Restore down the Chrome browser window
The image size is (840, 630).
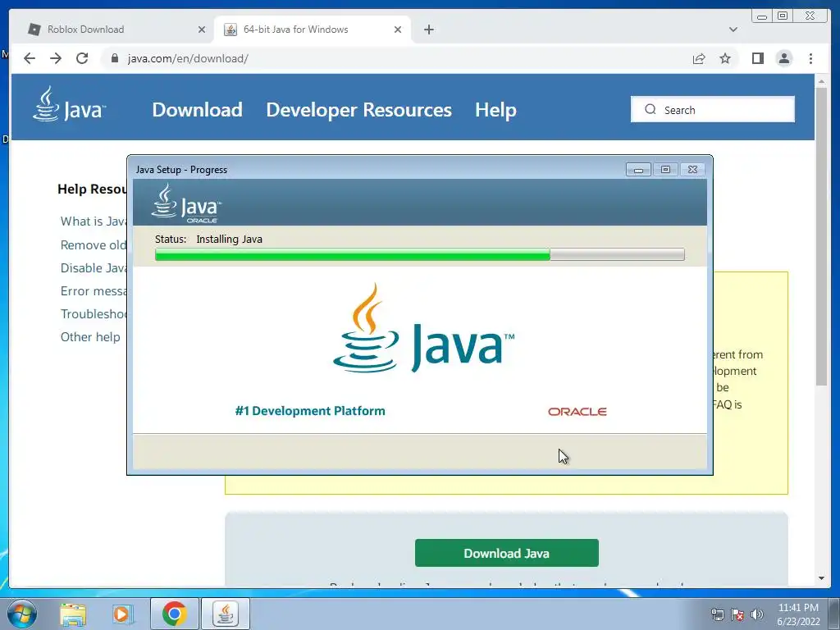tap(783, 16)
